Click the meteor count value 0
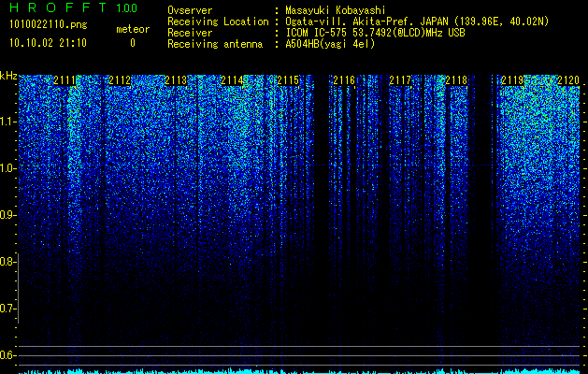Screen dimensions: 588x374 pyautogui.click(x=133, y=43)
